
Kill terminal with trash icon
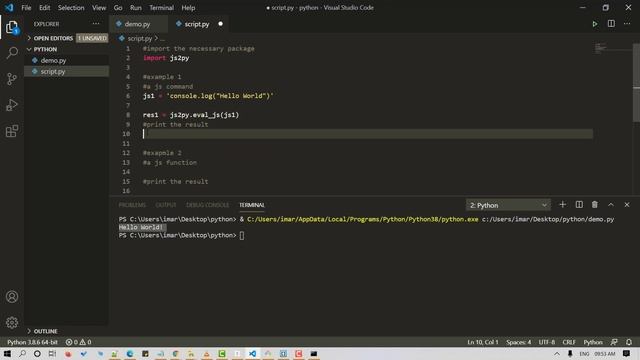(595, 204)
